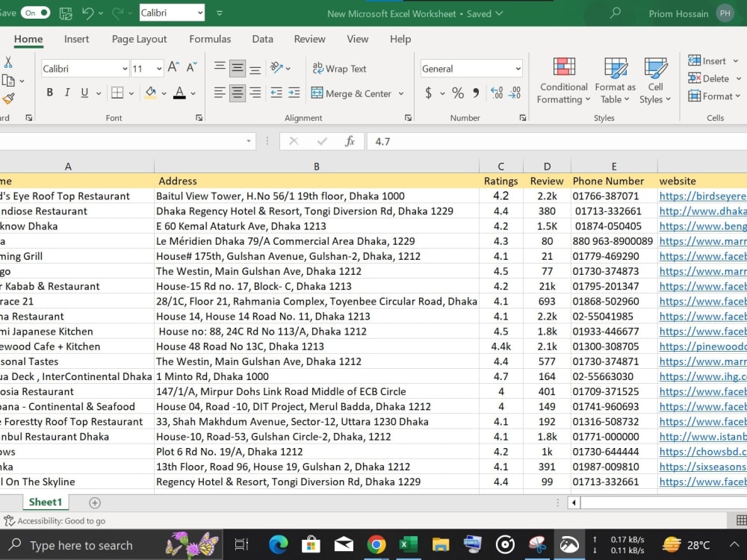Select Middle Align icon
Screen dimensions: 747x560
tap(238, 69)
